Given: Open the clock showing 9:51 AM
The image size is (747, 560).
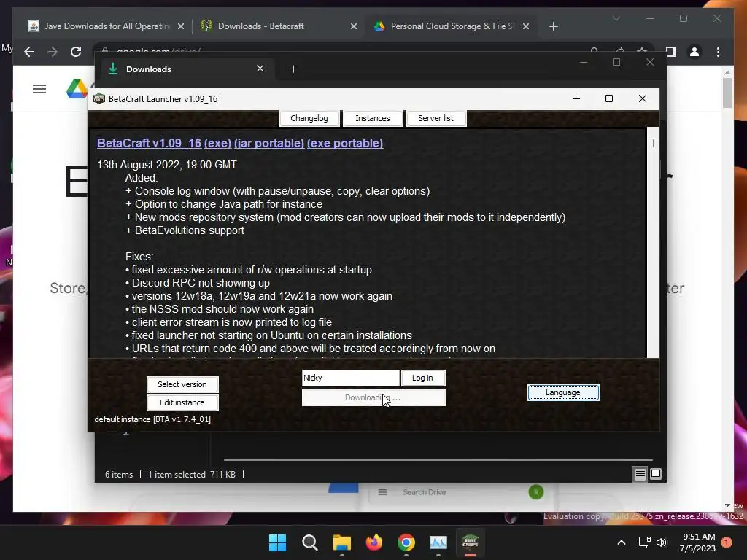Looking at the screenshot, I should [x=697, y=542].
